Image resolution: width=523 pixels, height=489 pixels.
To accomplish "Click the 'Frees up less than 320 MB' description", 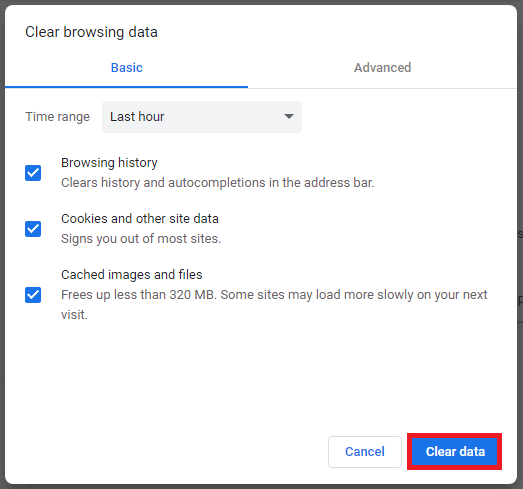I will (274, 305).
